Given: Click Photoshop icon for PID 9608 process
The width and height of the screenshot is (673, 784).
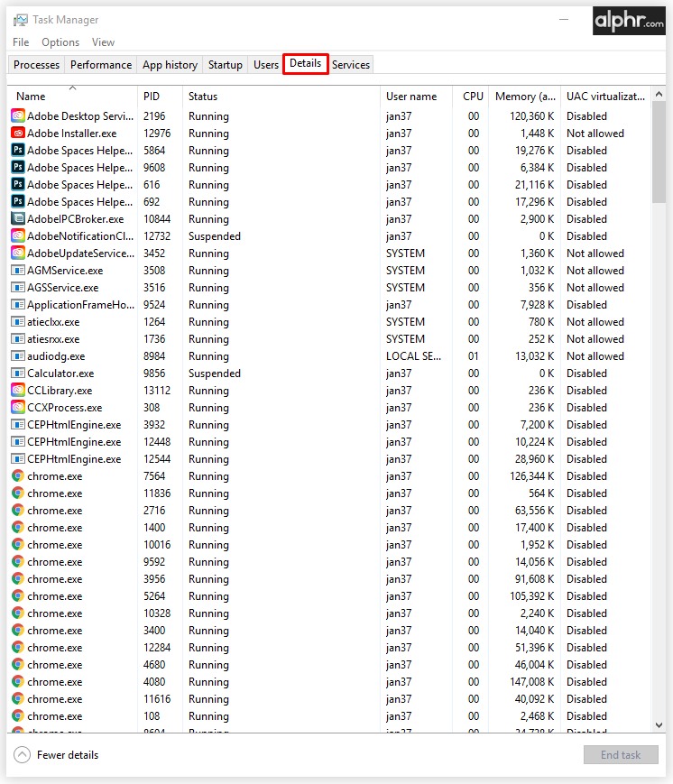Looking at the screenshot, I should (x=18, y=168).
